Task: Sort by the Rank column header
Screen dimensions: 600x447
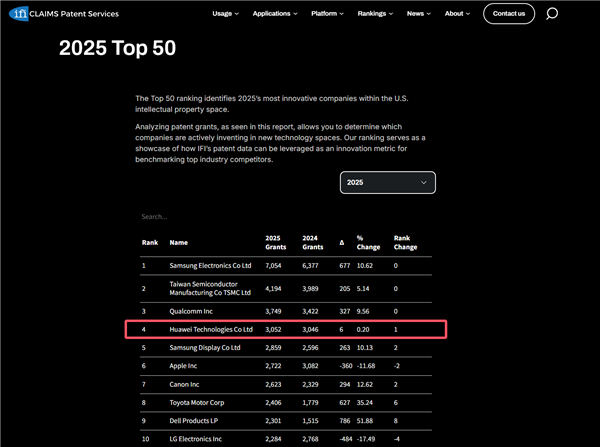Action: [x=149, y=242]
